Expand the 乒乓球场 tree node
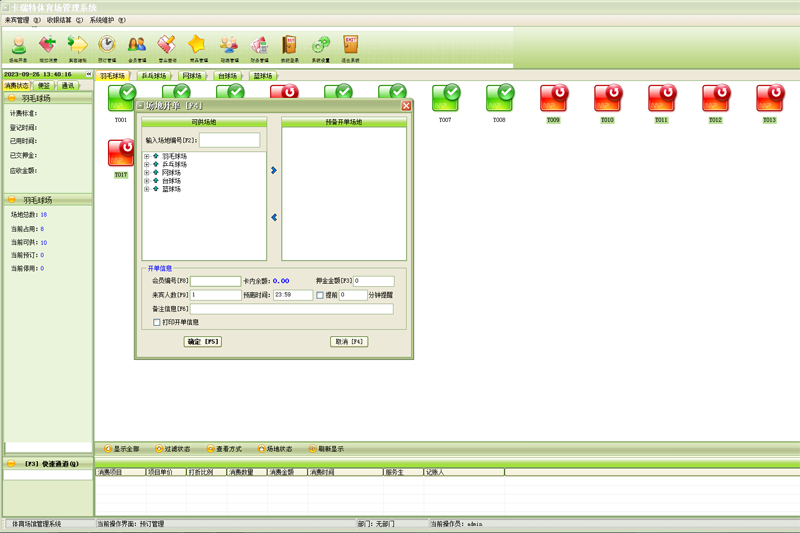Screen dimensions: 800x533 (x=146, y=165)
